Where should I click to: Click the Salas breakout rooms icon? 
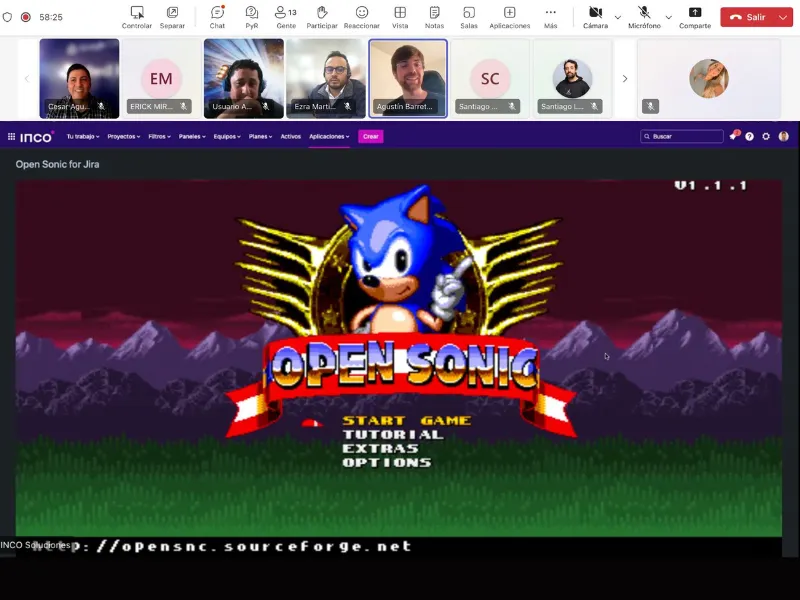pos(468,16)
